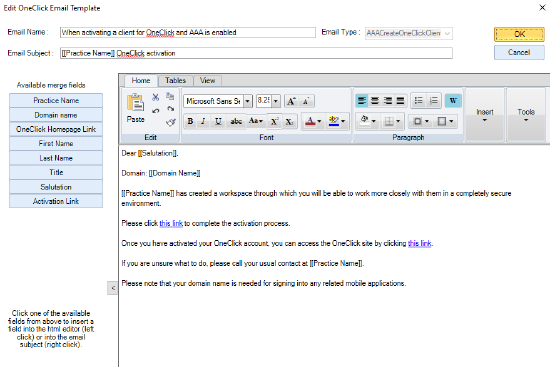Switch to the View ribbon tab

[207, 80]
